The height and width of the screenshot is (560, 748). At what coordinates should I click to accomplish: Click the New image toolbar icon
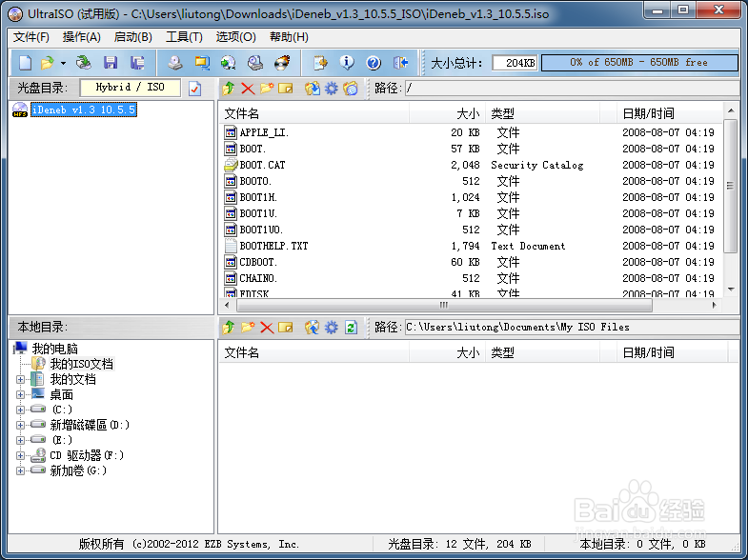26,63
